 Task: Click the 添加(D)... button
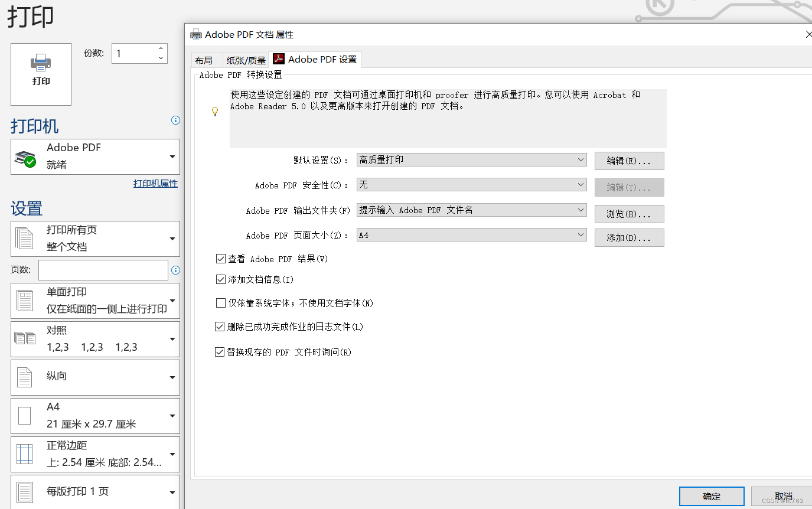click(x=629, y=237)
